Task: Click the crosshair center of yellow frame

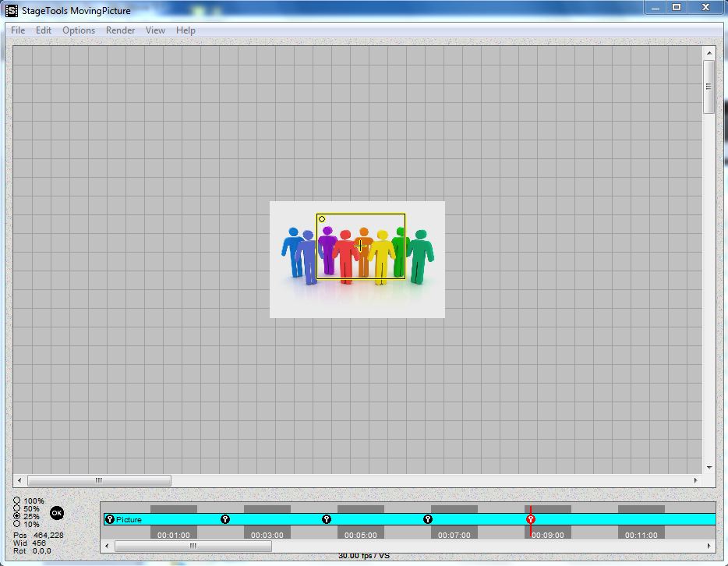Action: pyautogui.click(x=360, y=246)
